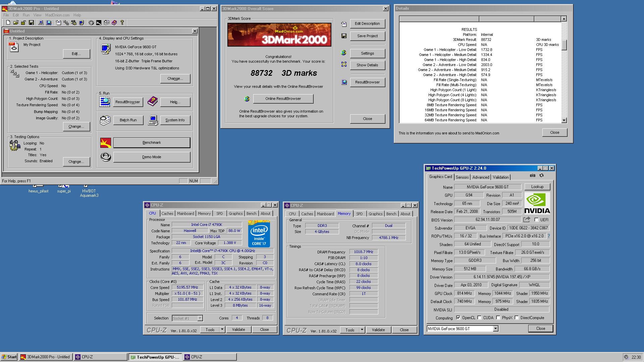Click the super_pi desktop icon

[64, 189]
